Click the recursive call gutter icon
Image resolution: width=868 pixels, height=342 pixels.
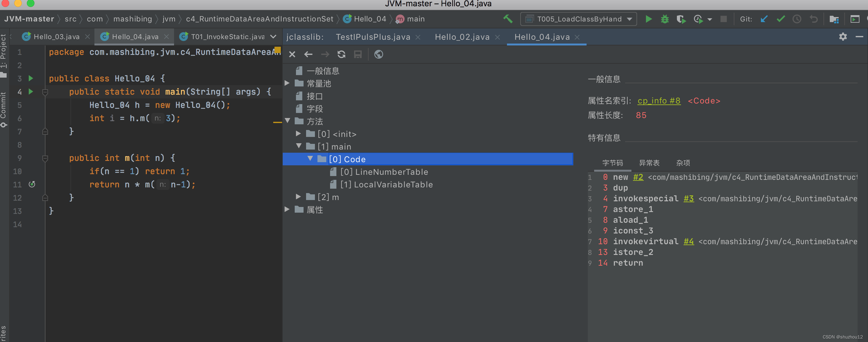tap(32, 184)
